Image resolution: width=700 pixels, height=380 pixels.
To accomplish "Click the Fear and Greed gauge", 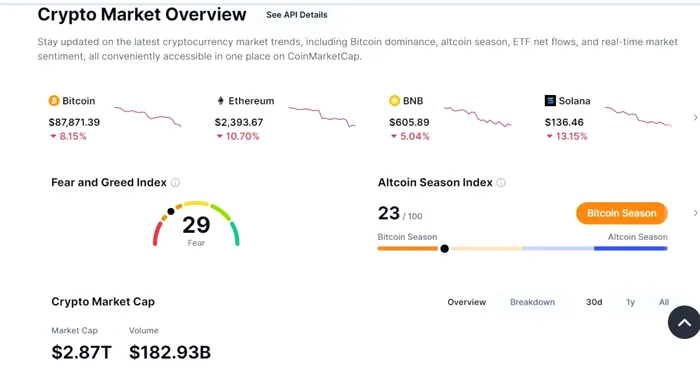I will [196, 224].
